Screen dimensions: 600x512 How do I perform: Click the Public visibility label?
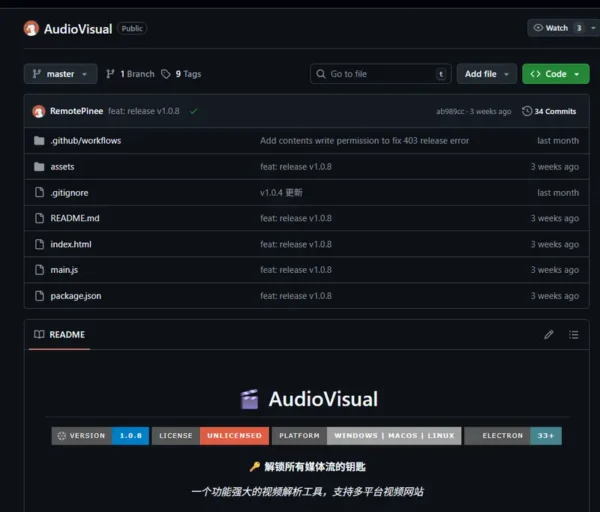tap(132, 28)
